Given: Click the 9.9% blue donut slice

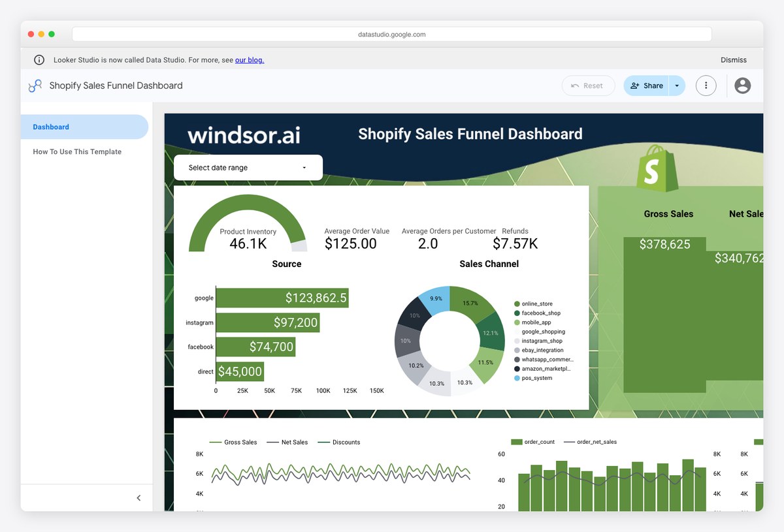Looking at the screenshot, I should [x=435, y=299].
